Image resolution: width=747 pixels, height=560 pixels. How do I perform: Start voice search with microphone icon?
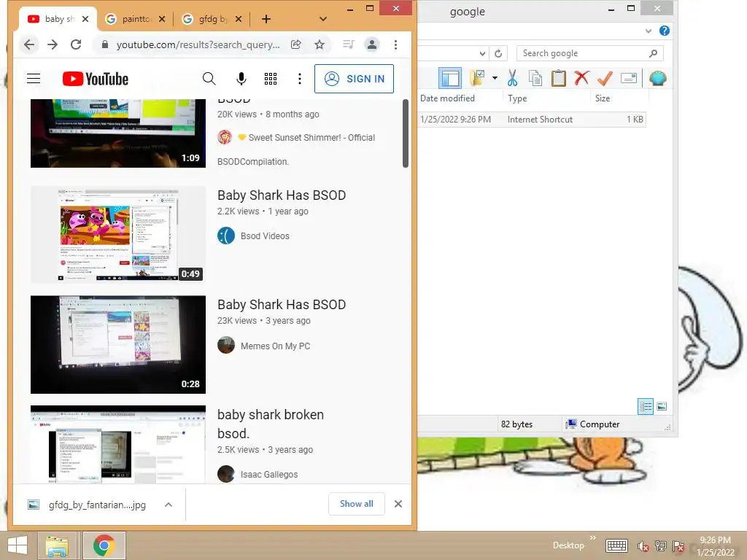(x=241, y=79)
